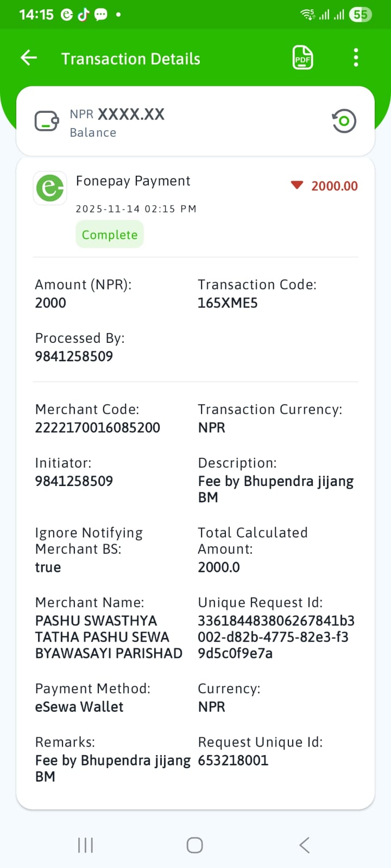
Task: Tap Processed By number 9841258509
Action: 74,356
